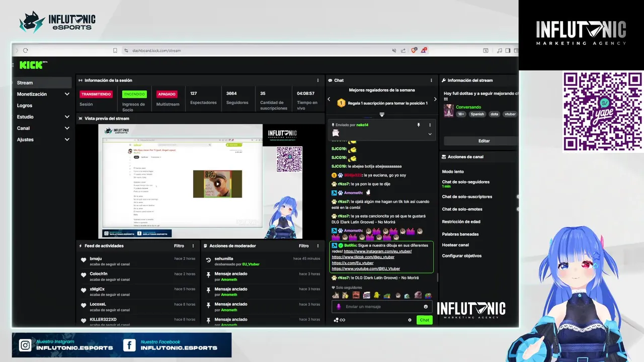Screen dimensions: 644x362
Task: Reload the browser page
Action: 25,50
